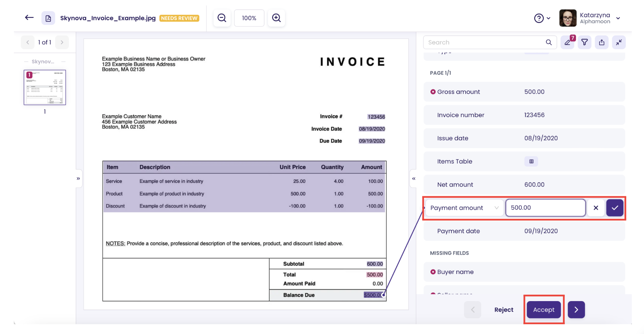Open the Items Table grid icon

(x=531, y=161)
